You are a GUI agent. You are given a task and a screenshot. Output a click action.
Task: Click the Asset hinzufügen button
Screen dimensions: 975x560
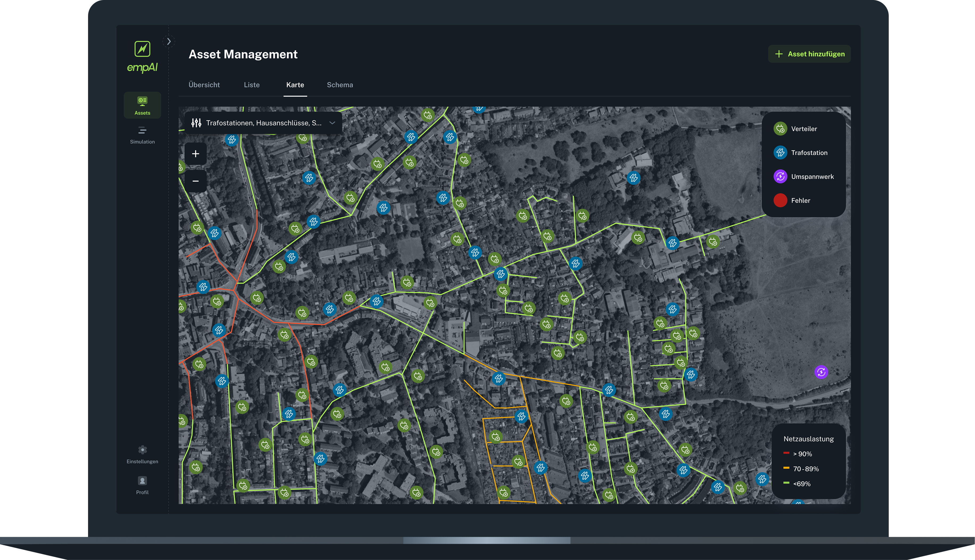[809, 54]
